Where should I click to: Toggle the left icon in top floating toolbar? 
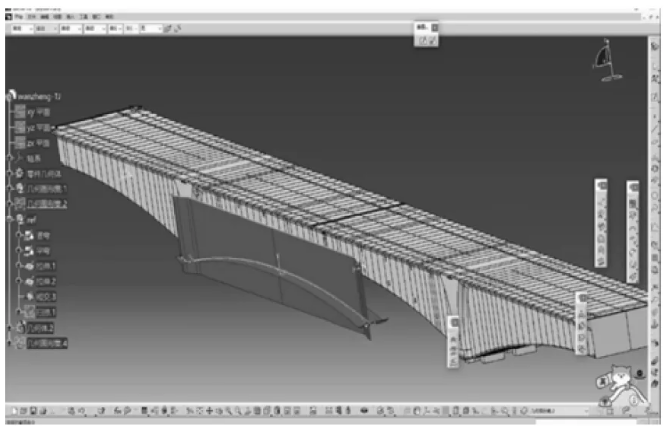(x=422, y=41)
